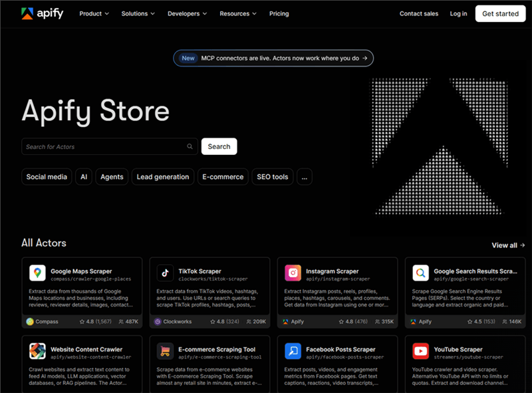This screenshot has width=532, height=393.
Task: Click the Website Content Crawler icon
Action: click(37, 351)
